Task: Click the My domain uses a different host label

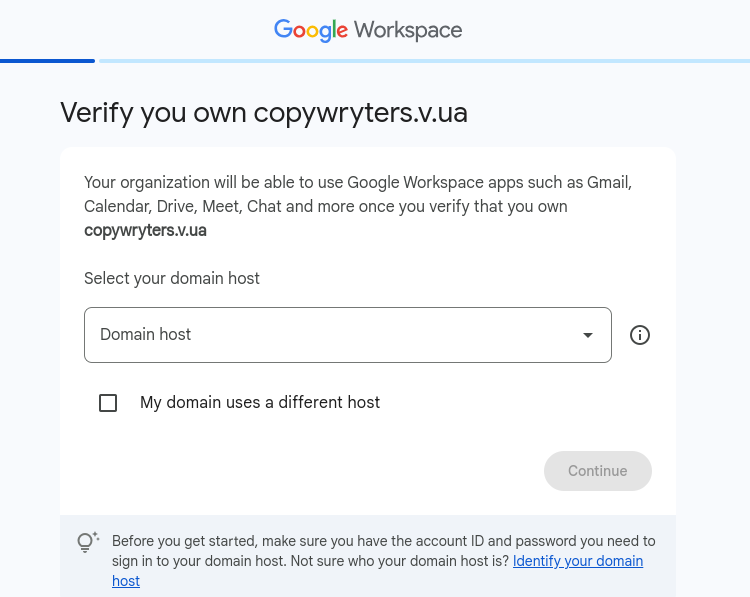Action: [x=260, y=402]
